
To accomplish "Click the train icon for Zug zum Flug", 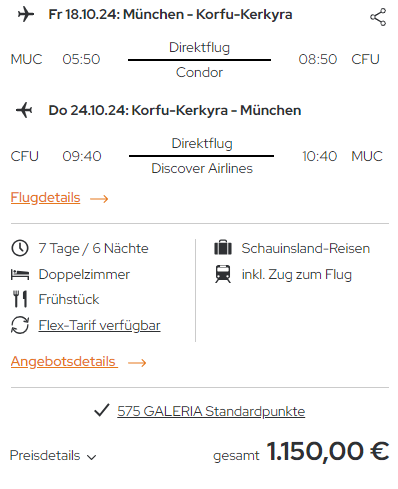I will click(x=223, y=274).
